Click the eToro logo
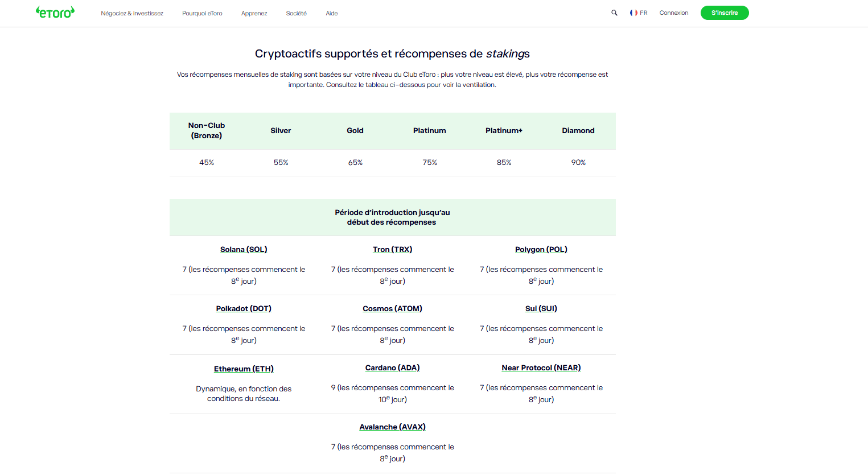This screenshot has width=868, height=475. [55, 12]
